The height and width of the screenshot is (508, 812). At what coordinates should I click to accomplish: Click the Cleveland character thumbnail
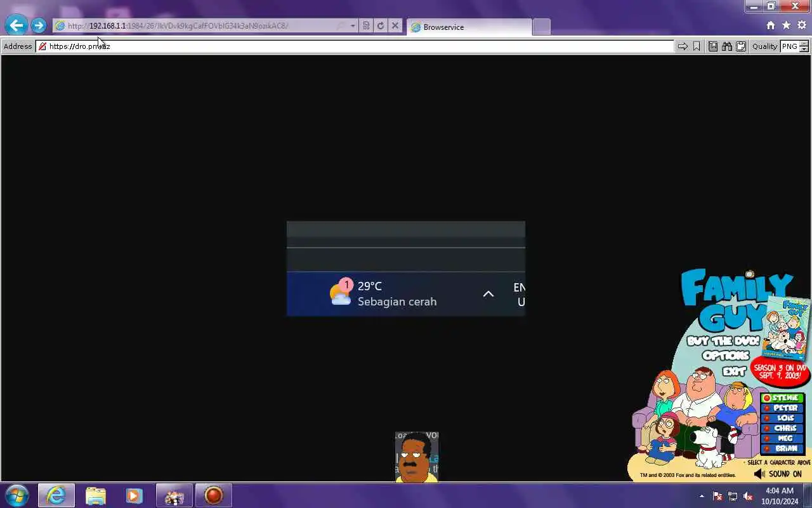[417, 457]
